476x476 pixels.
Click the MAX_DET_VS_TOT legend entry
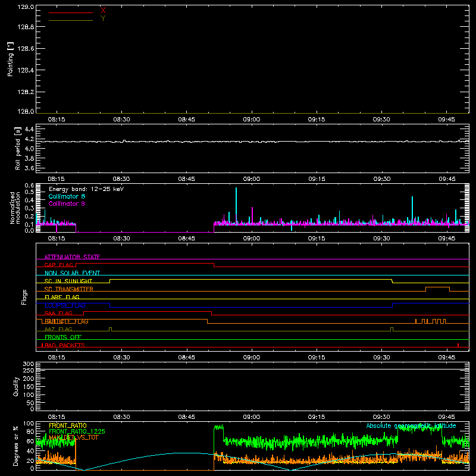point(74,437)
